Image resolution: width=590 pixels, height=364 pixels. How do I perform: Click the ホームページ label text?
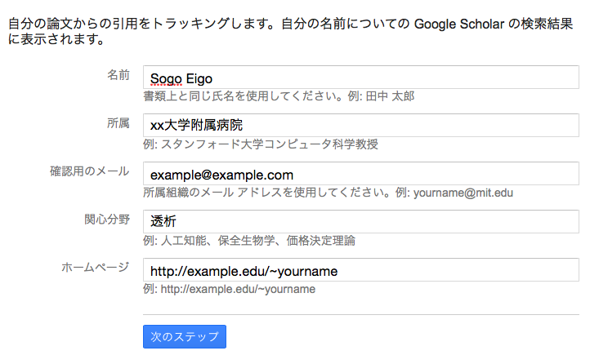(x=96, y=267)
